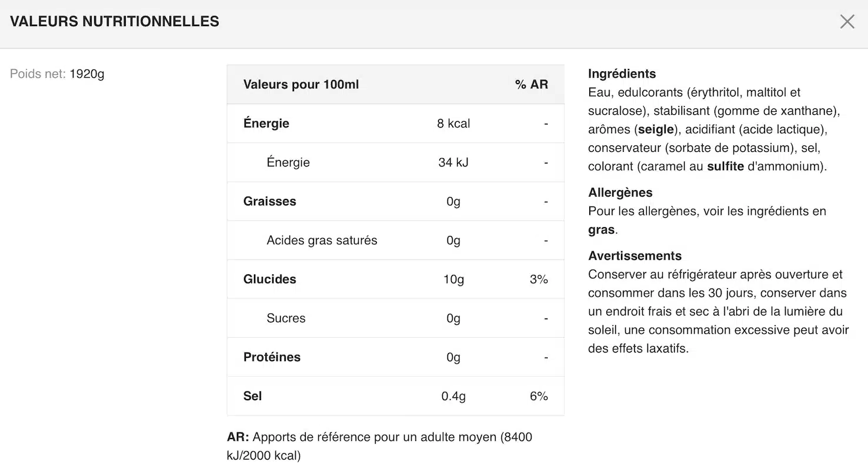Click the Poids net 1920g text
868x472 pixels.
(57, 74)
